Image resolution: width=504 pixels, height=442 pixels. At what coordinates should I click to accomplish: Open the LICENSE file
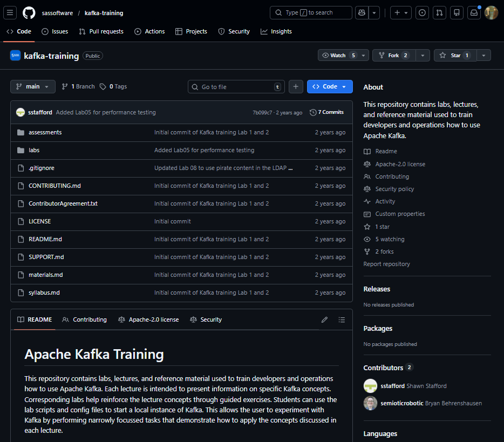tap(39, 221)
